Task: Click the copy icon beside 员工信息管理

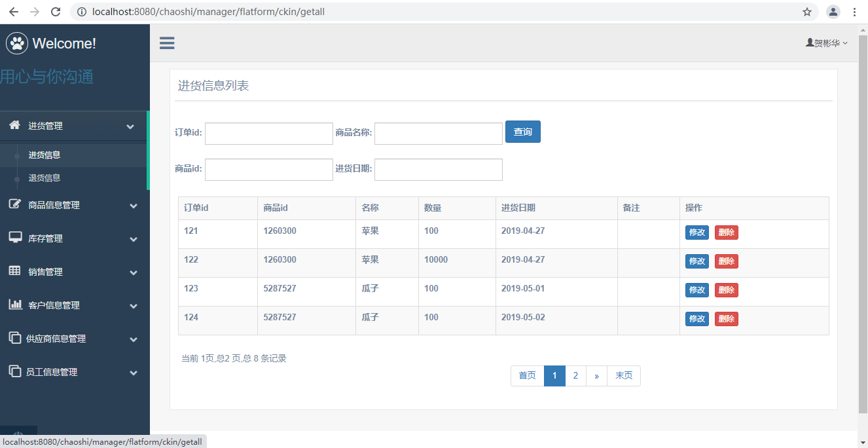Action: pos(14,371)
